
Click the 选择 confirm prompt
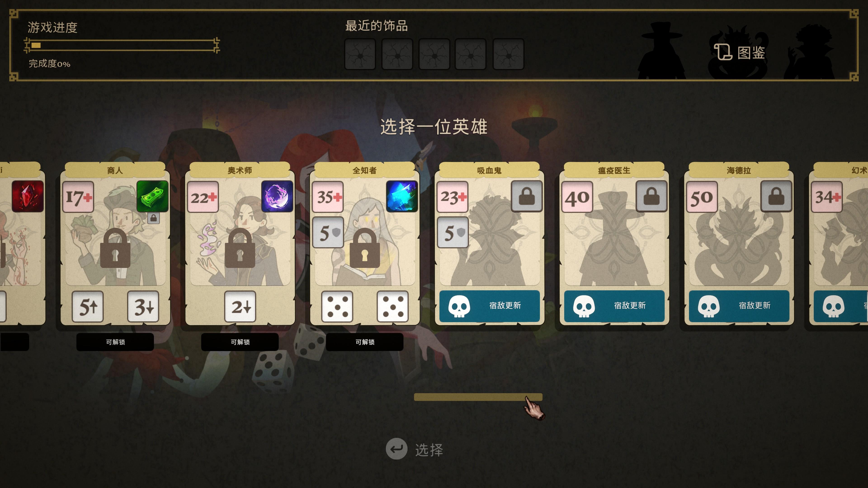click(415, 449)
